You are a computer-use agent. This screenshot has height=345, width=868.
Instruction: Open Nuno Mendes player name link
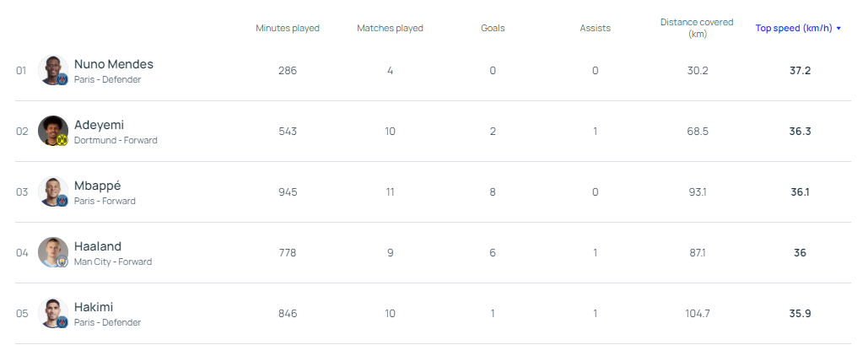point(114,64)
